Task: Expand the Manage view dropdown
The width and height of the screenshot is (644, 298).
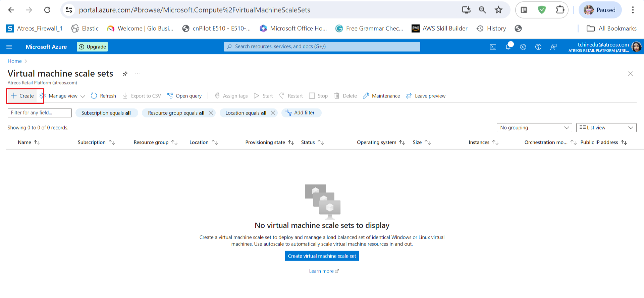Action: pyautogui.click(x=62, y=96)
